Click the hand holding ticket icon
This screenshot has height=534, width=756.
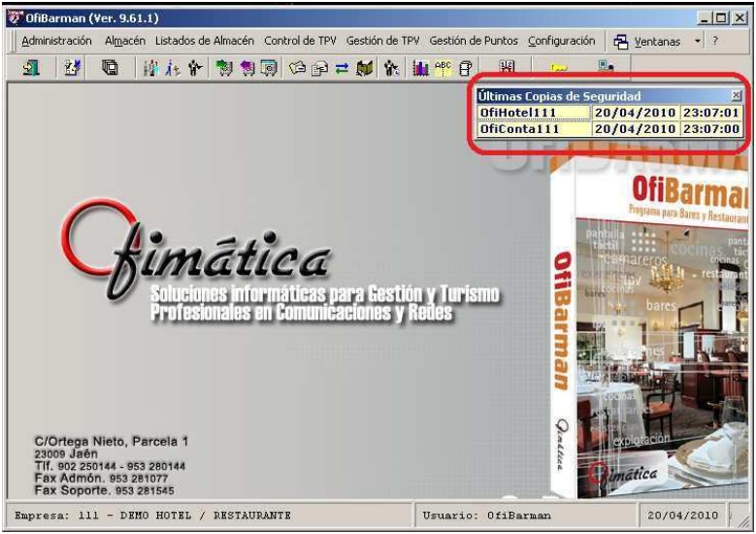click(297, 69)
